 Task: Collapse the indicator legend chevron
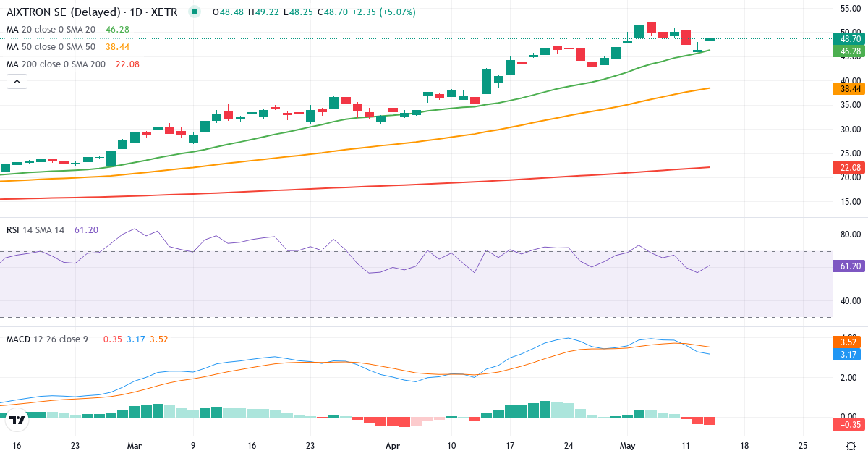coord(17,82)
